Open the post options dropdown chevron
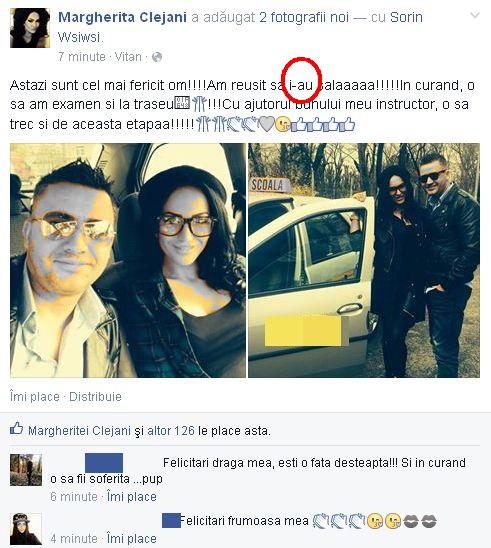This screenshot has width=491, height=548. coord(475,15)
